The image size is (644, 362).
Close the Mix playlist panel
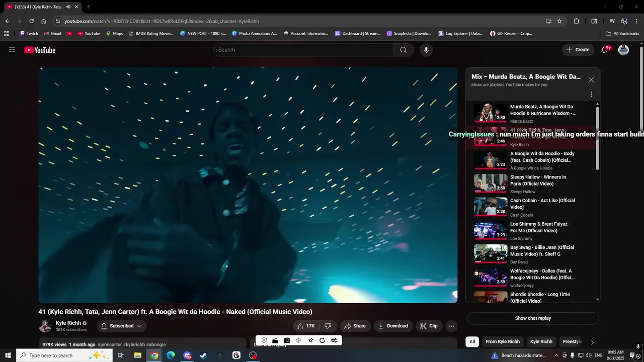pyautogui.click(x=591, y=79)
